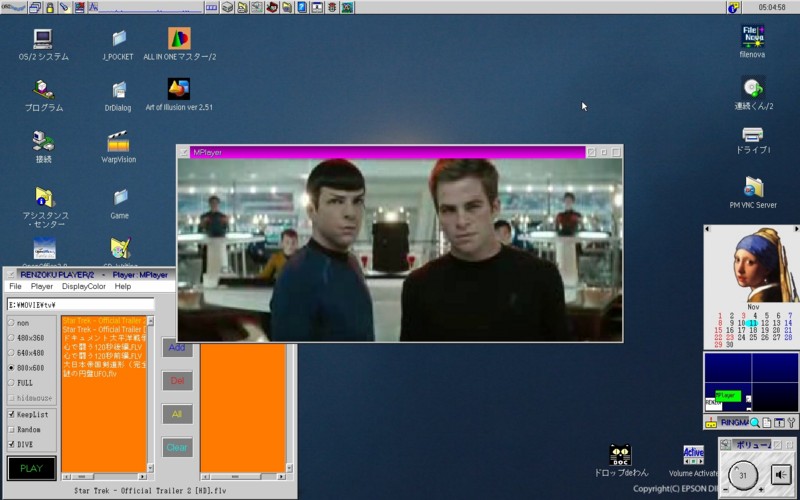Click file list horizontal scroll right arrow
Image resolution: width=800 pixels, height=500 pixels.
[142, 477]
